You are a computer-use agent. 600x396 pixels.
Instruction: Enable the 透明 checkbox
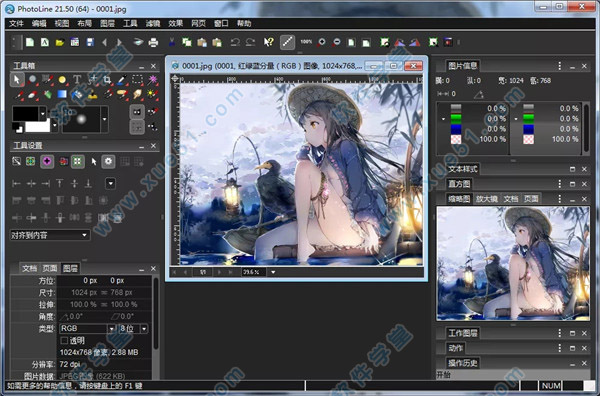tap(64, 340)
